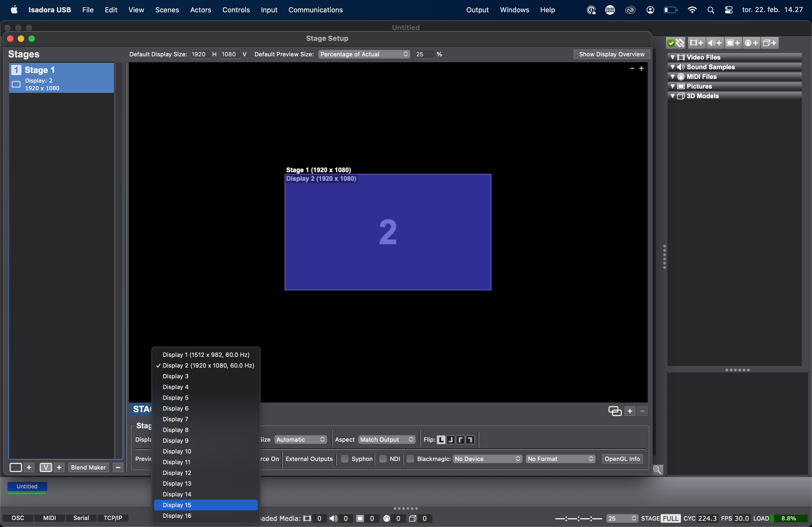812x527 pixels.
Task: Click the Import 3D Model button
Action: coord(770,43)
